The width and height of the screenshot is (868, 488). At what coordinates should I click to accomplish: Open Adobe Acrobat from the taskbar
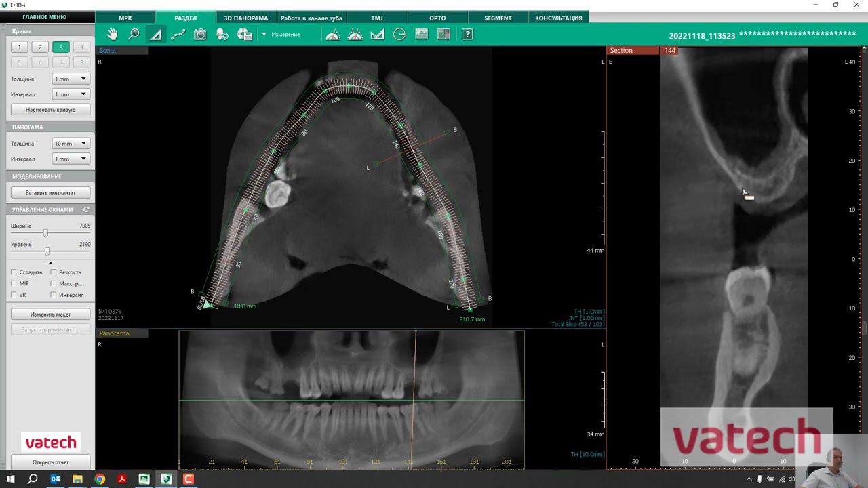pyautogui.click(x=122, y=479)
